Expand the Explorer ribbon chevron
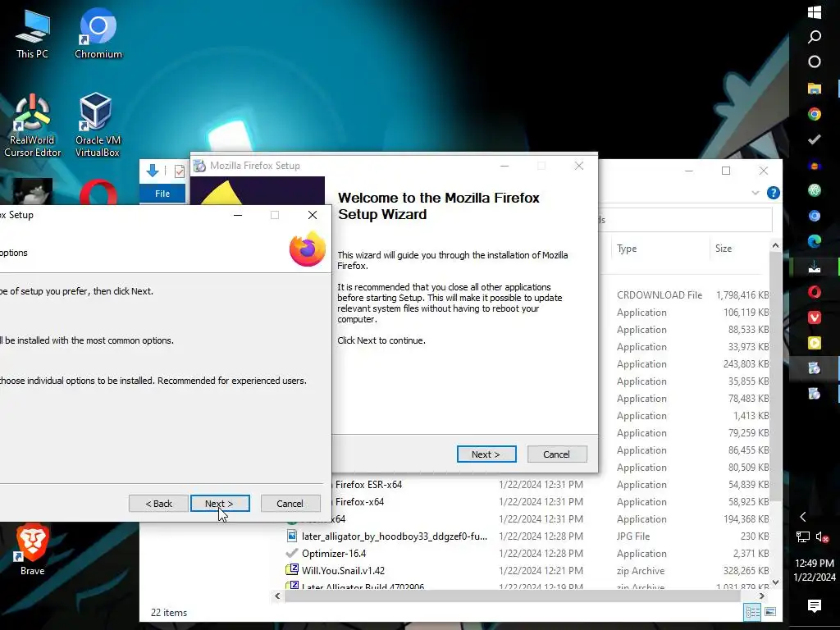840x630 pixels. (756, 193)
